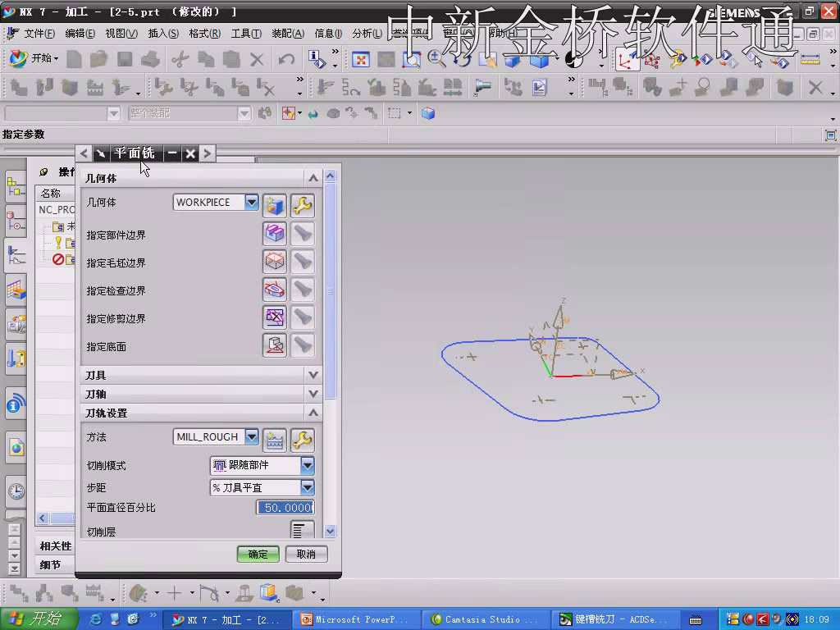
Task: Click the Fit view toolbar icon
Action: pyautogui.click(x=361, y=59)
